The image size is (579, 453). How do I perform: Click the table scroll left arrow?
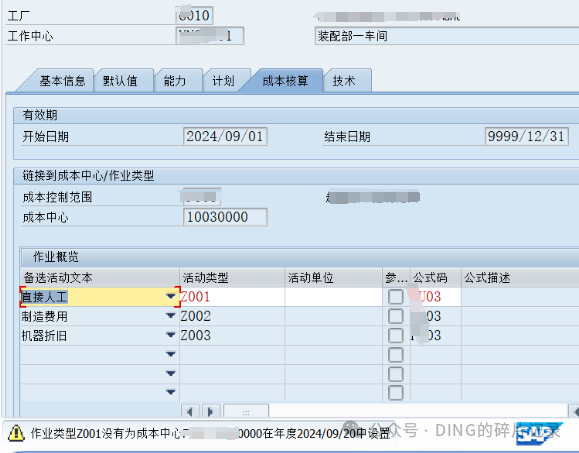[x=190, y=411]
